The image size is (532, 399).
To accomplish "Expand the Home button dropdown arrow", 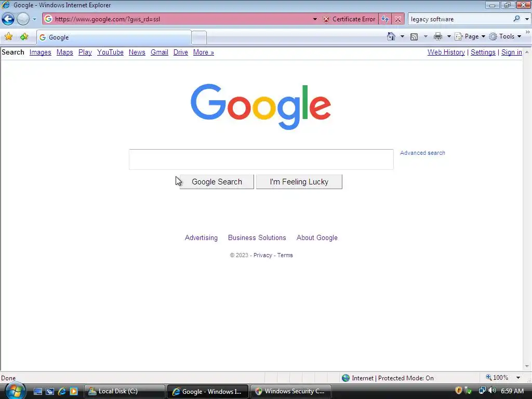I will click(x=402, y=36).
